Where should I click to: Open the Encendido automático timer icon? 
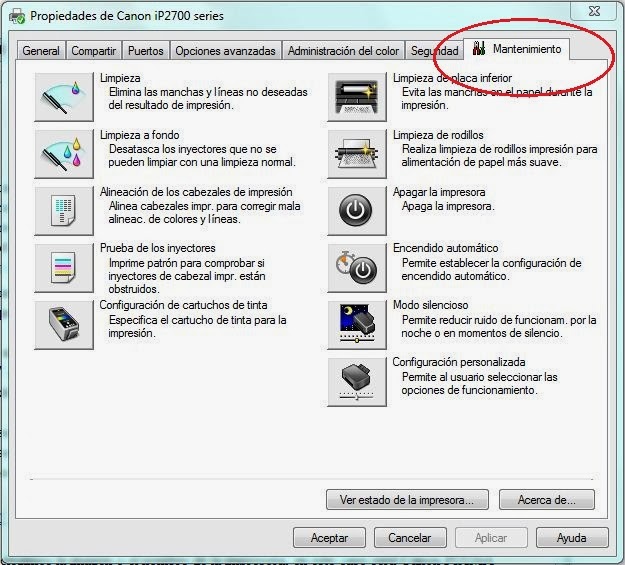point(357,268)
